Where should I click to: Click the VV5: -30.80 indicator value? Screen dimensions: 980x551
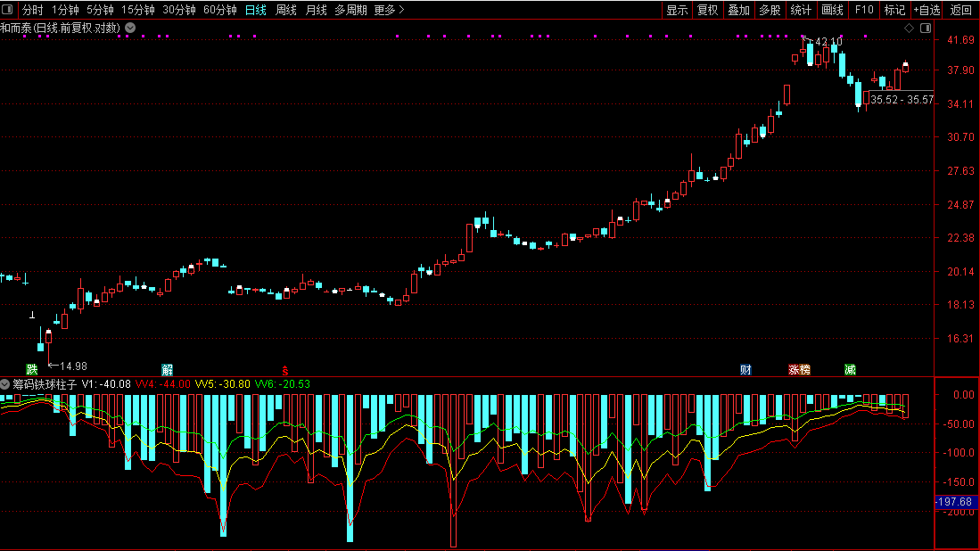[223, 384]
